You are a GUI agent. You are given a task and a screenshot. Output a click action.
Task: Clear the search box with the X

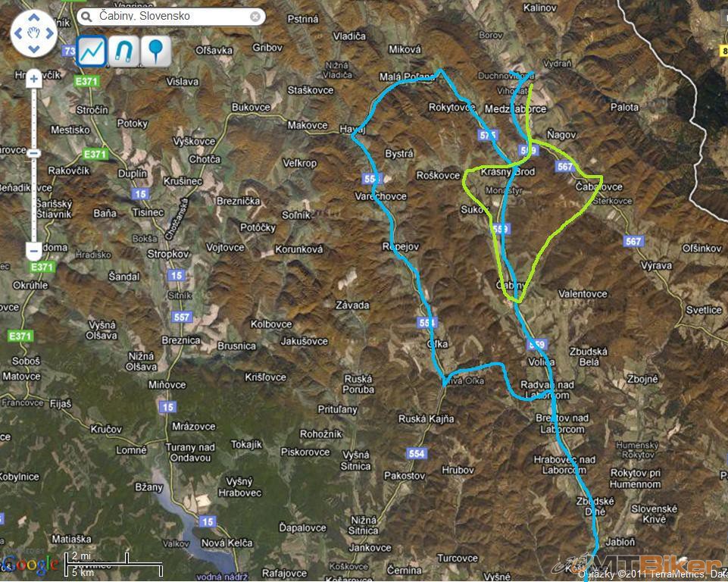click(255, 17)
